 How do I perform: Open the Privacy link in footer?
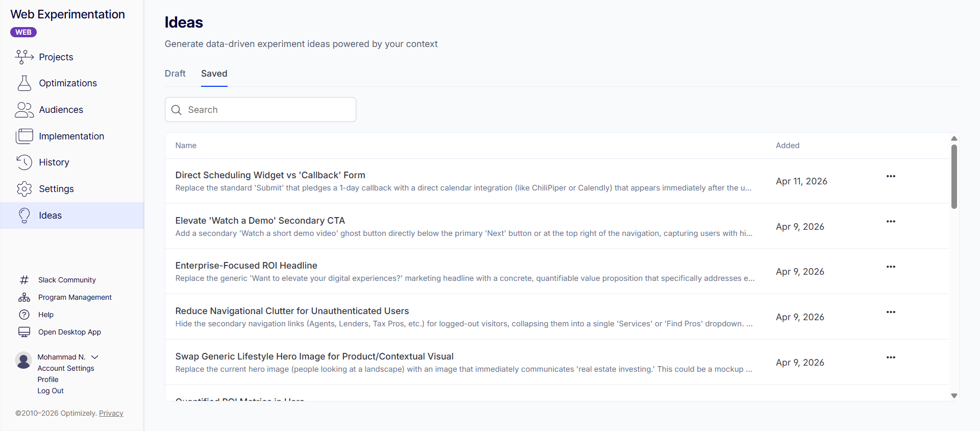point(111,413)
